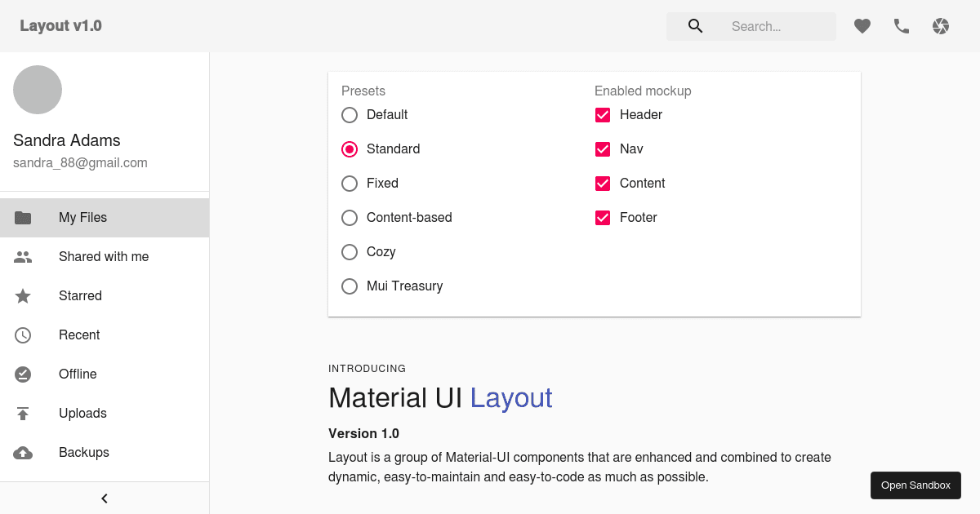Screen dimensions: 980x514
Task: Click the star icon beside Starred
Action: [23, 295]
